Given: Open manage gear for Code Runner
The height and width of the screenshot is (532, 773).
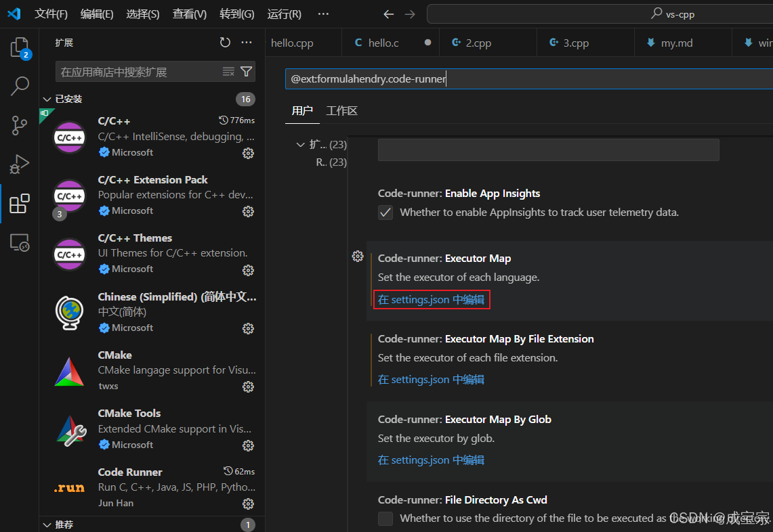Looking at the screenshot, I should point(248,504).
